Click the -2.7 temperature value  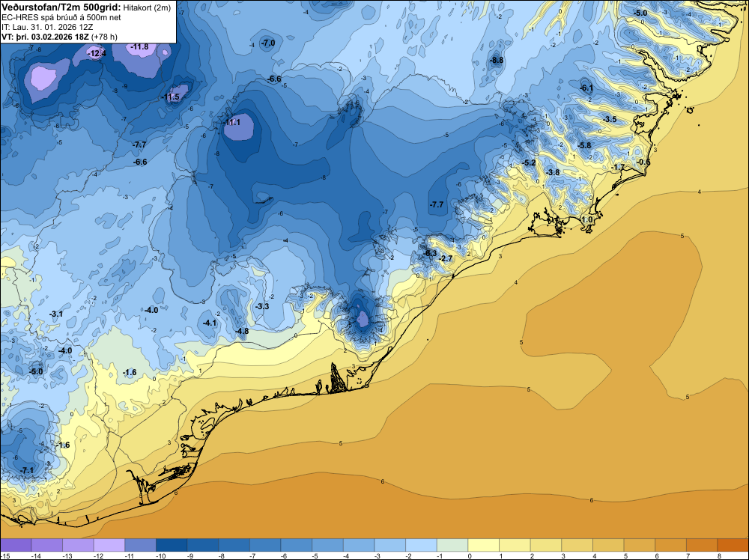(x=445, y=259)
